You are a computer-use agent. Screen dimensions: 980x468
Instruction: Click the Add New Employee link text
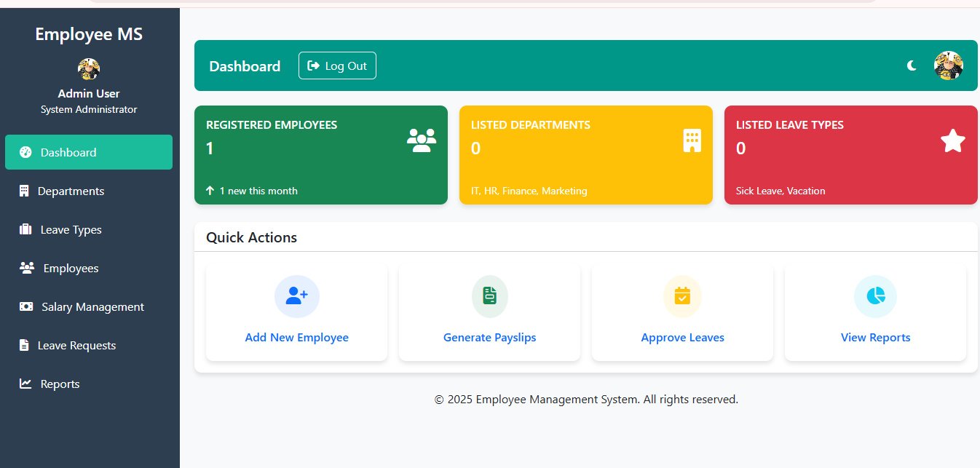(296, 338)
